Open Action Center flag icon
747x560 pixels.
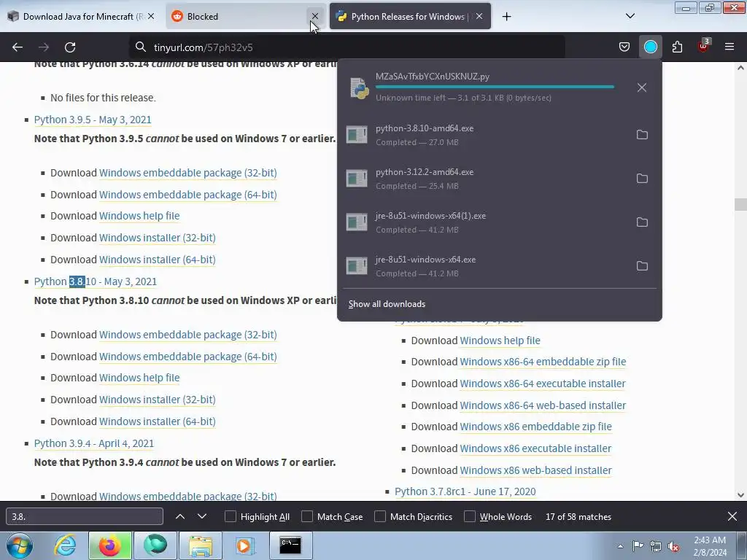coord(638,546)
